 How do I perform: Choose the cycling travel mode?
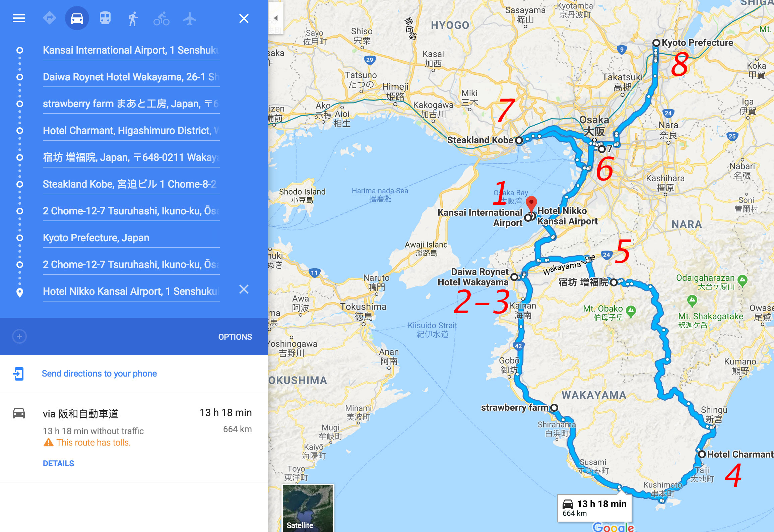pyautogui.click(x=162, y=18)
